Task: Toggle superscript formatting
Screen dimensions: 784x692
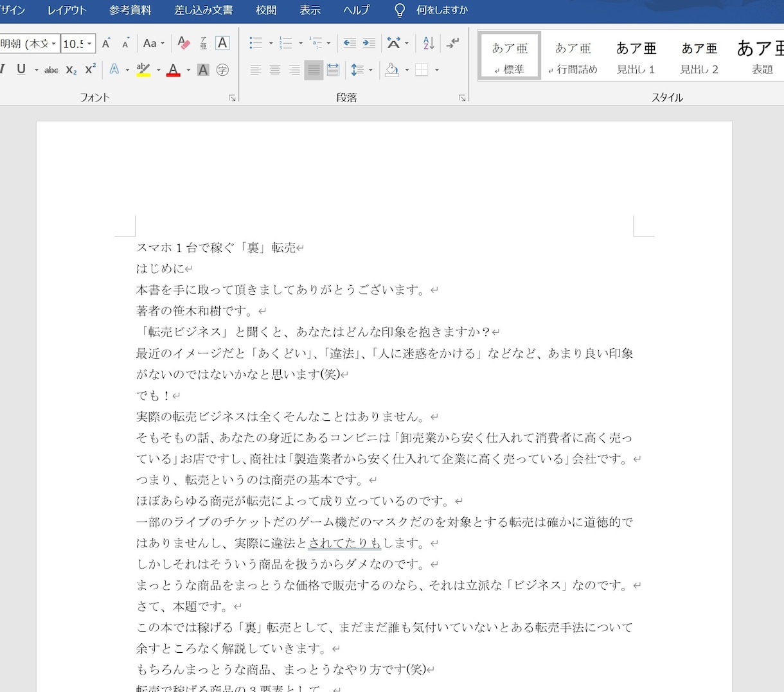Action: (x=91, y=69)
